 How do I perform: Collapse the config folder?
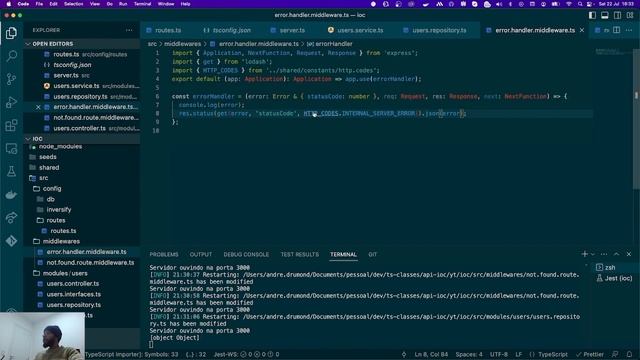52,189
